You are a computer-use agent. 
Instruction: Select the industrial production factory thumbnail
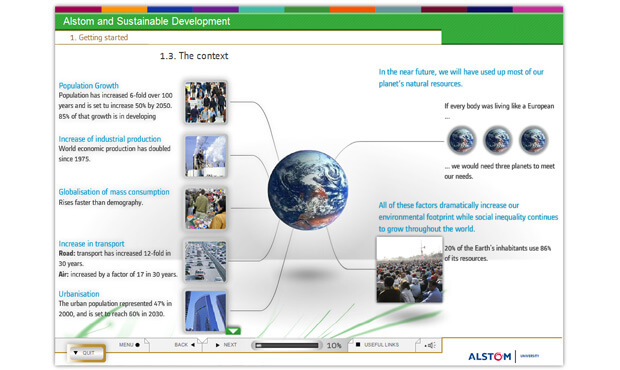point(206,156)
